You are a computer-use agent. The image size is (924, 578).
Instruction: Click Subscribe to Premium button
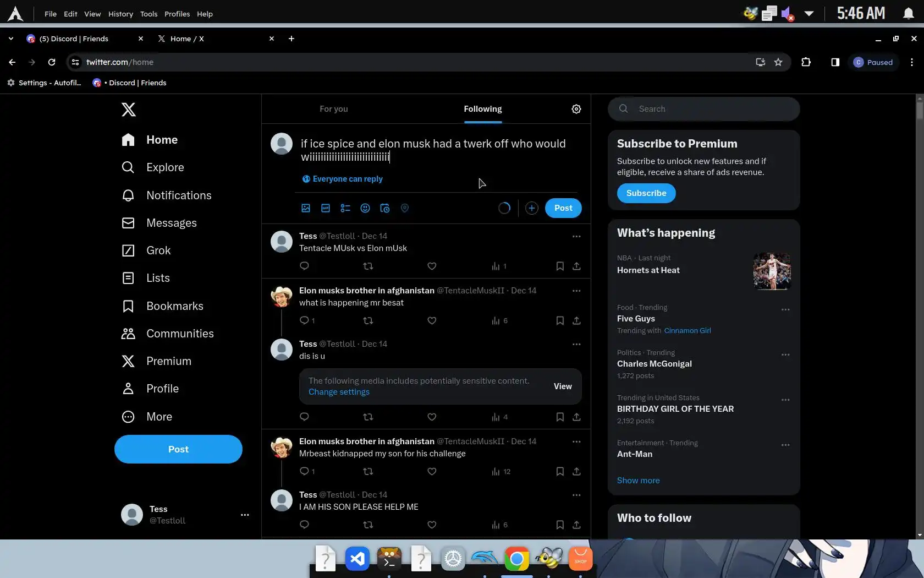point(646,193)
